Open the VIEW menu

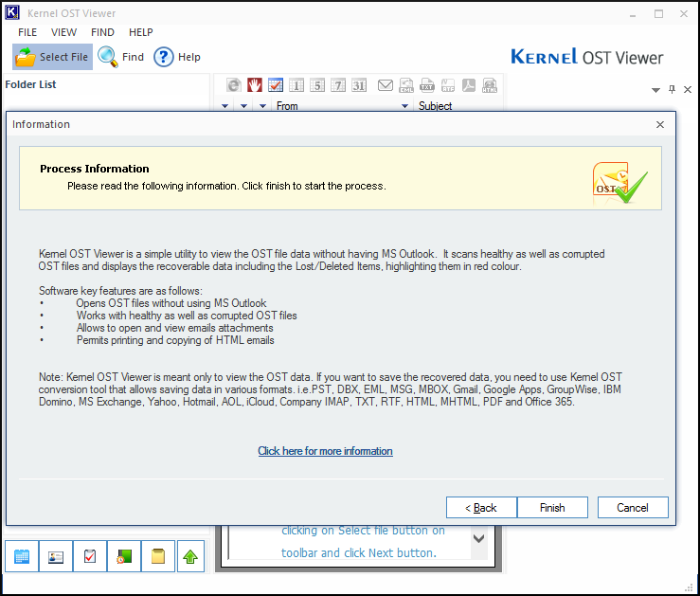pos(63,32)
